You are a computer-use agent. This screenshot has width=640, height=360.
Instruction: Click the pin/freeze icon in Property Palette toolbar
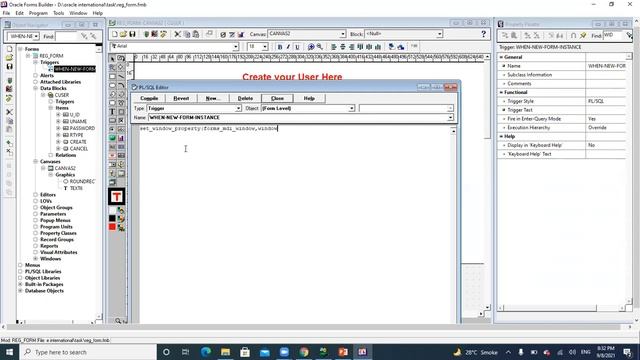tap(583, 36)
